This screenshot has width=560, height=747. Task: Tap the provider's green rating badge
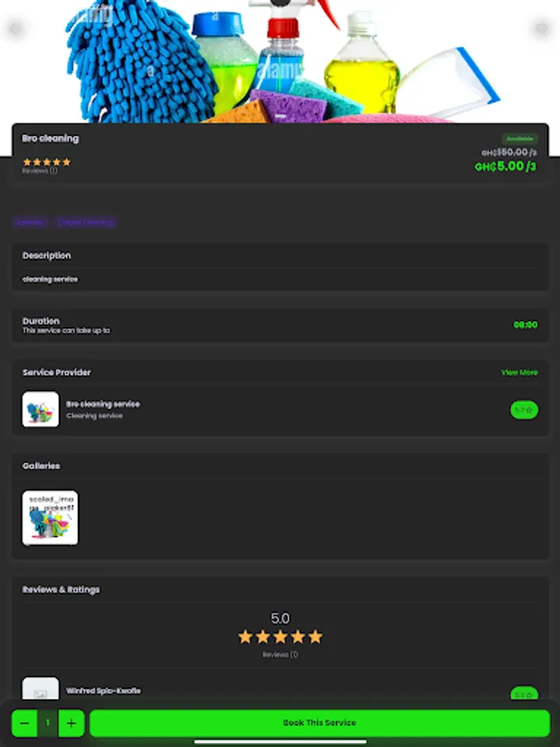click(524, 410)
